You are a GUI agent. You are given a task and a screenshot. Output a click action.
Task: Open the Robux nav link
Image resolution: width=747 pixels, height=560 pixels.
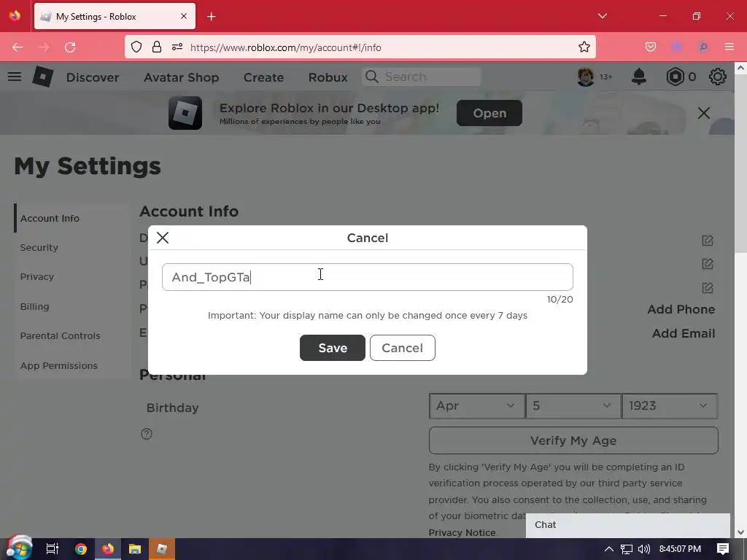click(328, 77)
